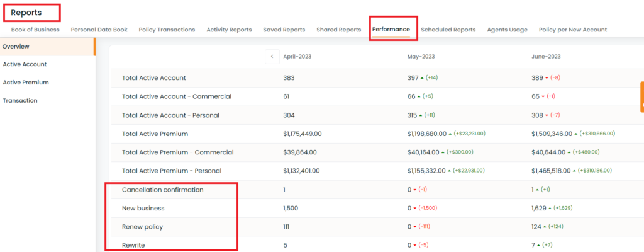Viewport: 644px width, 252px height.
Task: Click June value 389 for active accounts
Action: pyautogui.click(x=537, y=78)
